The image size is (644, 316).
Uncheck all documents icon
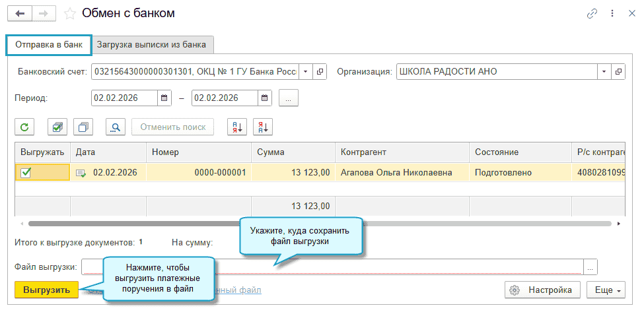pos(83,127)
